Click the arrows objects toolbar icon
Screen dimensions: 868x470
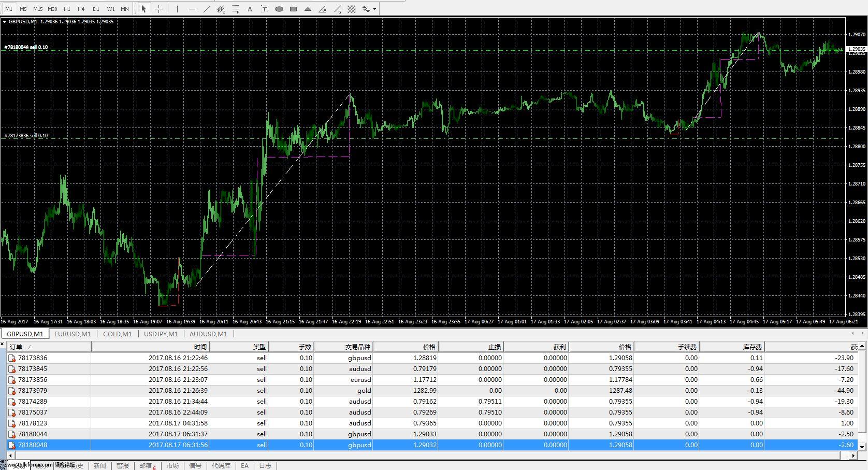click(366, 9)
